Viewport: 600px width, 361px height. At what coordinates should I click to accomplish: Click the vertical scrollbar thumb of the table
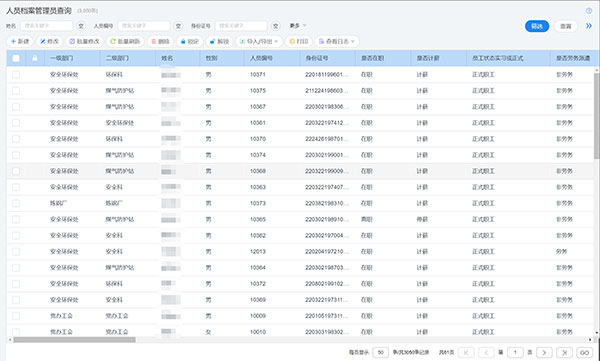pos(597,116)
